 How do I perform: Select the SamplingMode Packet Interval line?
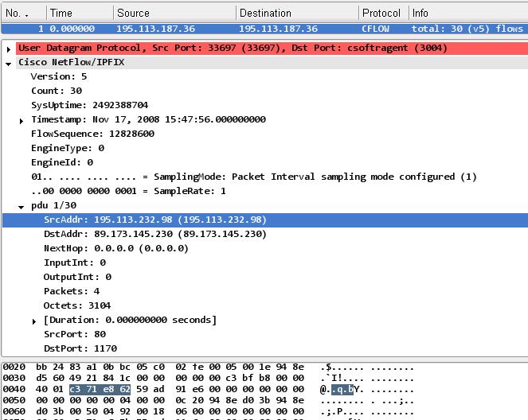254,177
